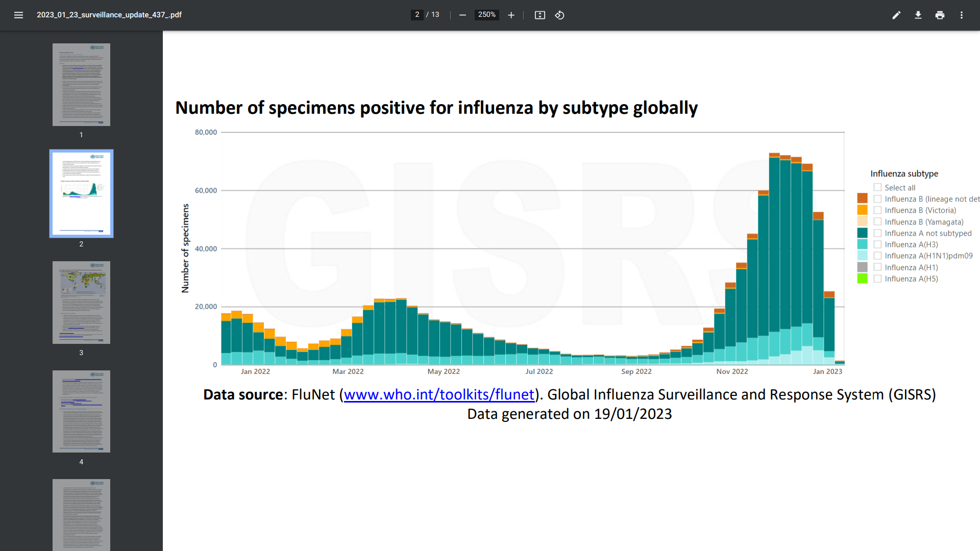Click the 250% zoom level field
This screenshot has width=980, height=551.
pos(486,15)
